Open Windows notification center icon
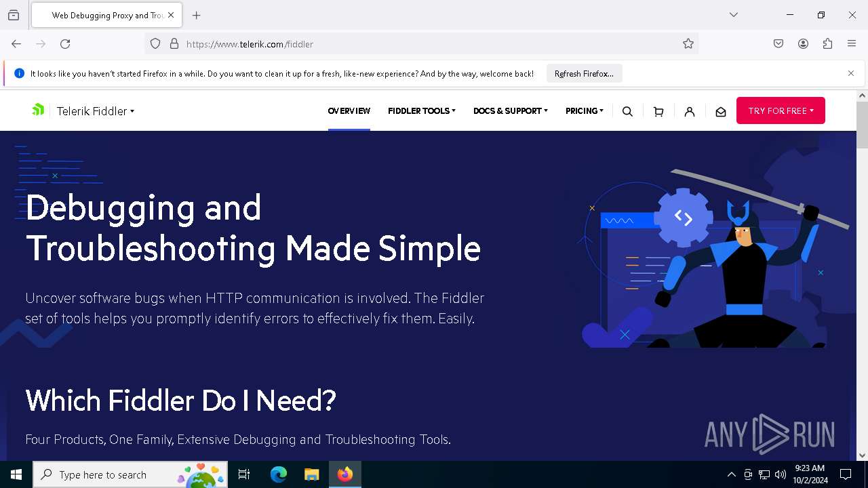This screenshot has height=488, width=868. 846,474
